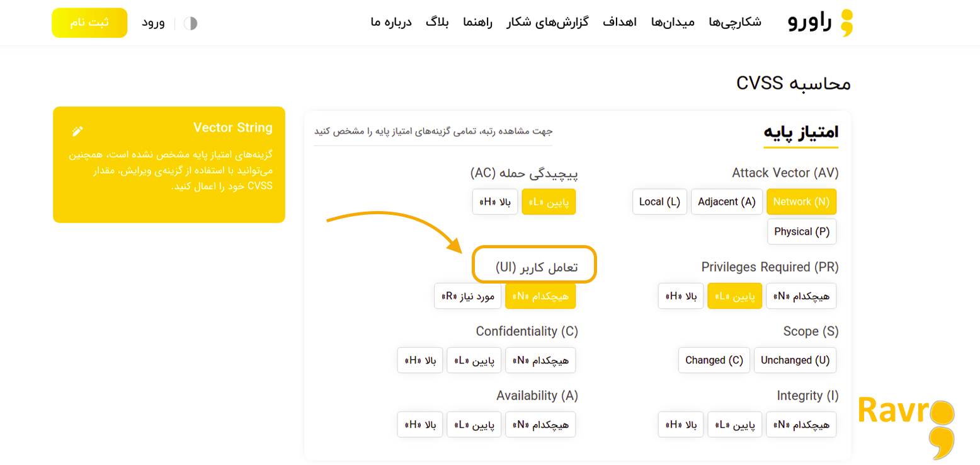The height and width of the screenshot is (465, 980).
Task: Select Network (N) attack vector
Action: point(801,202)
